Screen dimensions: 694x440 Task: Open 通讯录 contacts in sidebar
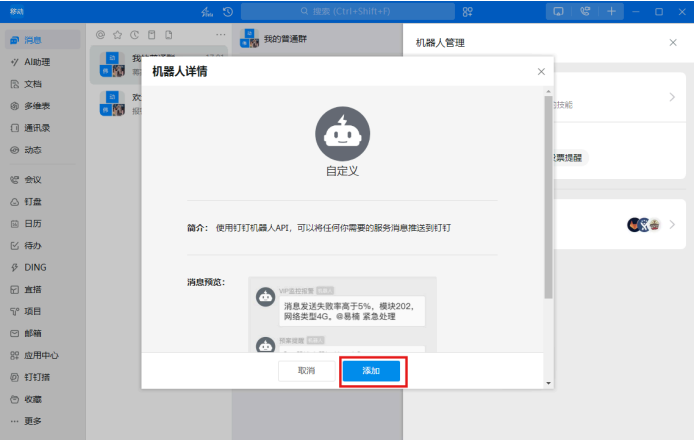tap(36, 128)
